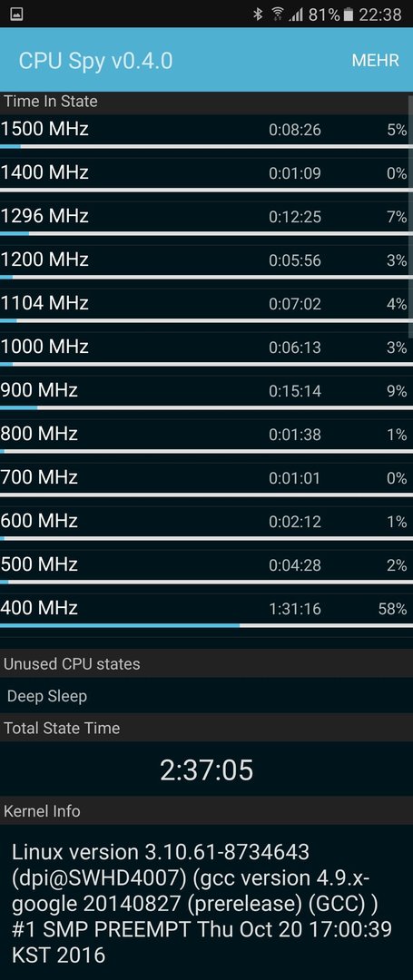Click the 400 MHz progress bar
413x980 pixels.
[206, 625]
